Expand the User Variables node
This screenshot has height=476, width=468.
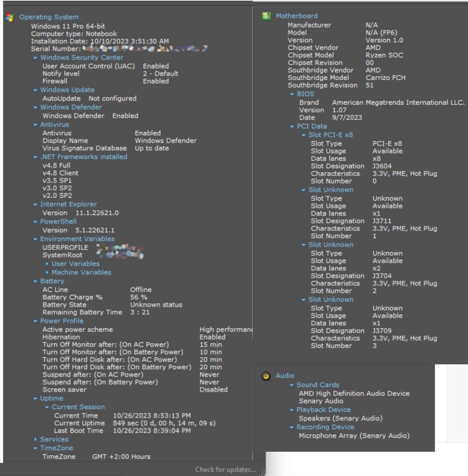click(x=47, y=264)
